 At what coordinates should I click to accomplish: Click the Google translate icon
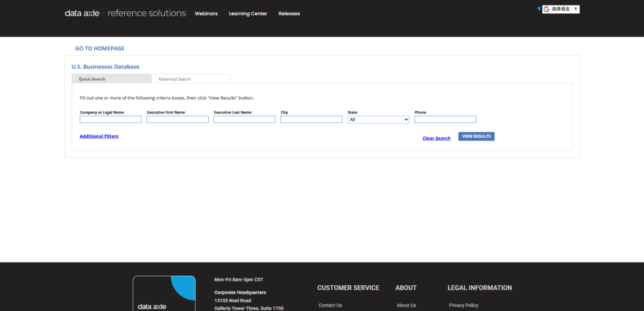[547, 9]
